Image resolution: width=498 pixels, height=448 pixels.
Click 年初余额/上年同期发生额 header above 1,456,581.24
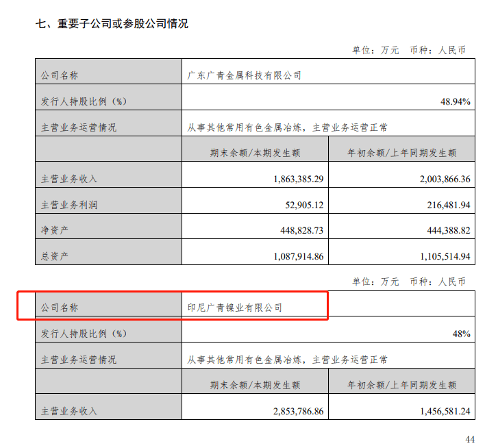[x=402, y=385]
